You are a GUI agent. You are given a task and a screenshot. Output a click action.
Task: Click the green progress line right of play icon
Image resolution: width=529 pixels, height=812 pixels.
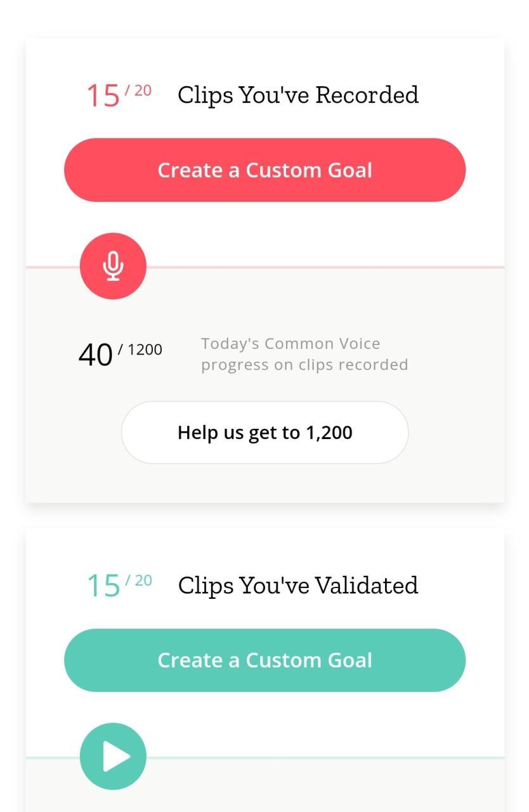(x=325, y=757)
